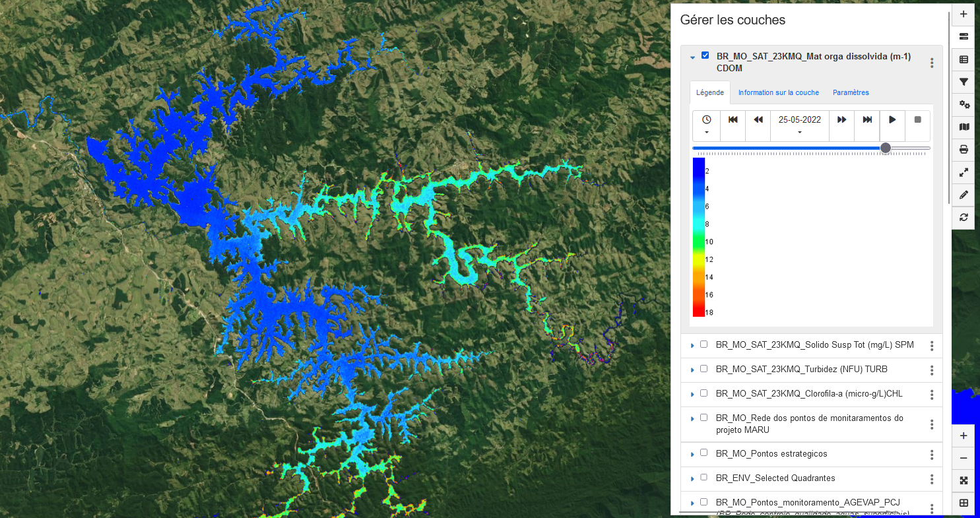Open the Paramètres tab

tap(851, 92)
